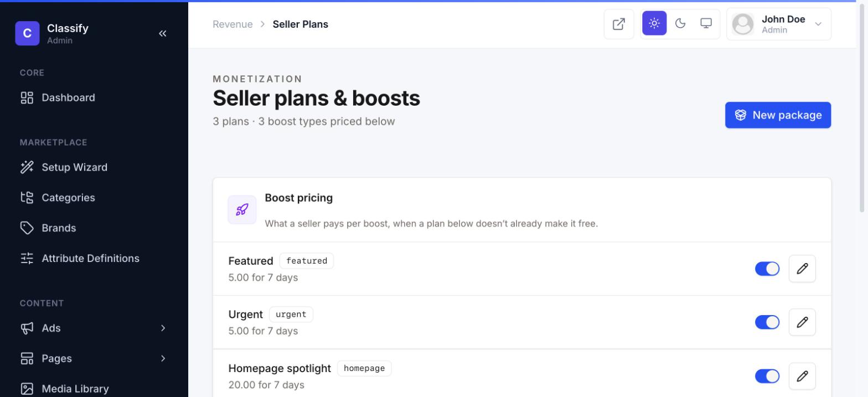The image size is (868, 397).
Task: Edit the Homepage spotlight pricing
Action: [x=802, y=376]
